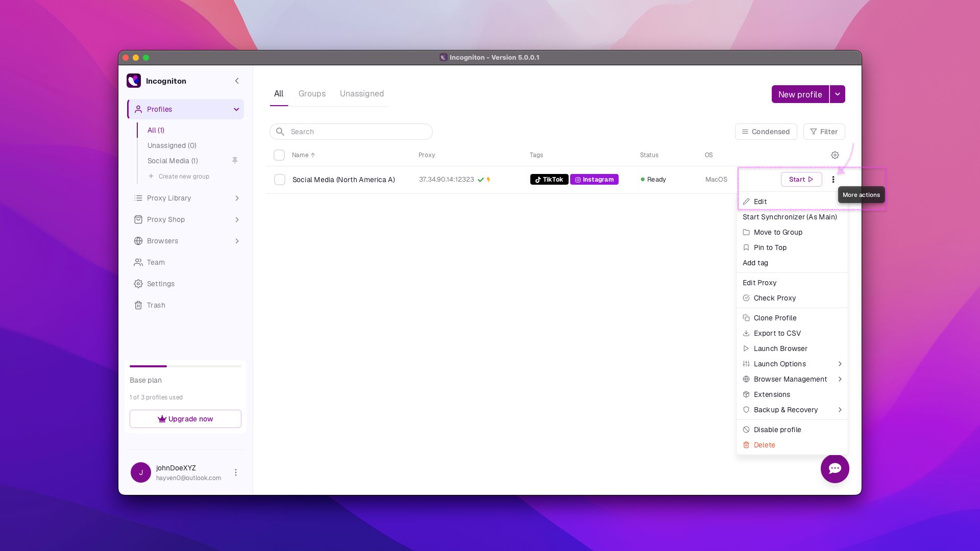Start the Social Media profile
This screenshot has width=980, height=551.
click(801, 180)
